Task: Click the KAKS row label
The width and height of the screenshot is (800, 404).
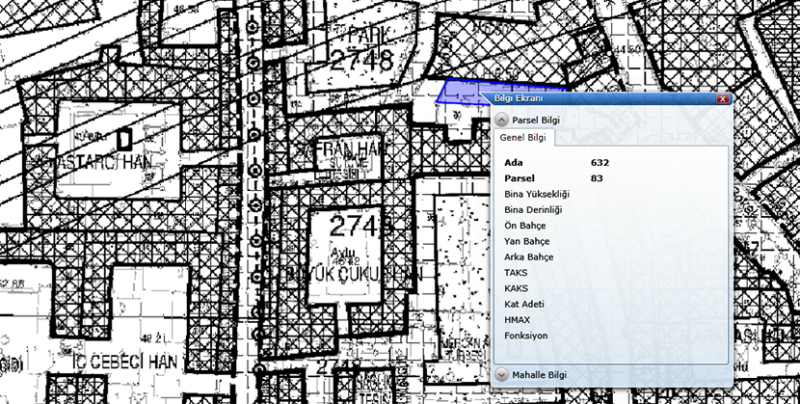Action: pos(516,288)
